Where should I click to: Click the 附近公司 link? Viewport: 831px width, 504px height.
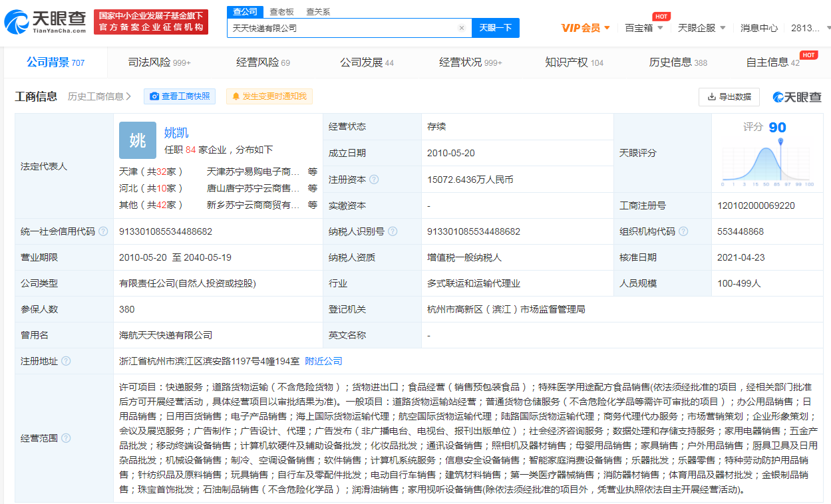point(323,361)
